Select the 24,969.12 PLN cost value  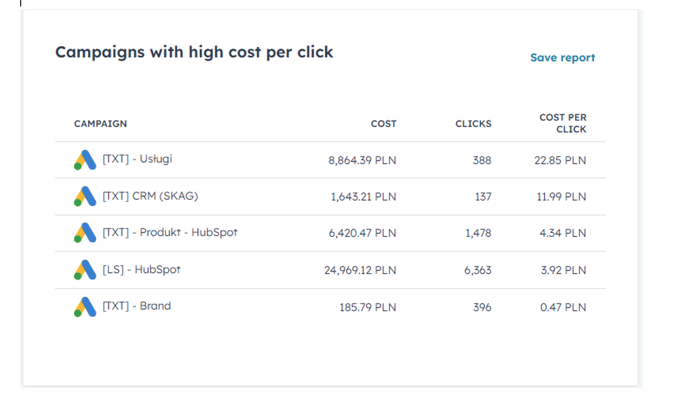(360, 270)
